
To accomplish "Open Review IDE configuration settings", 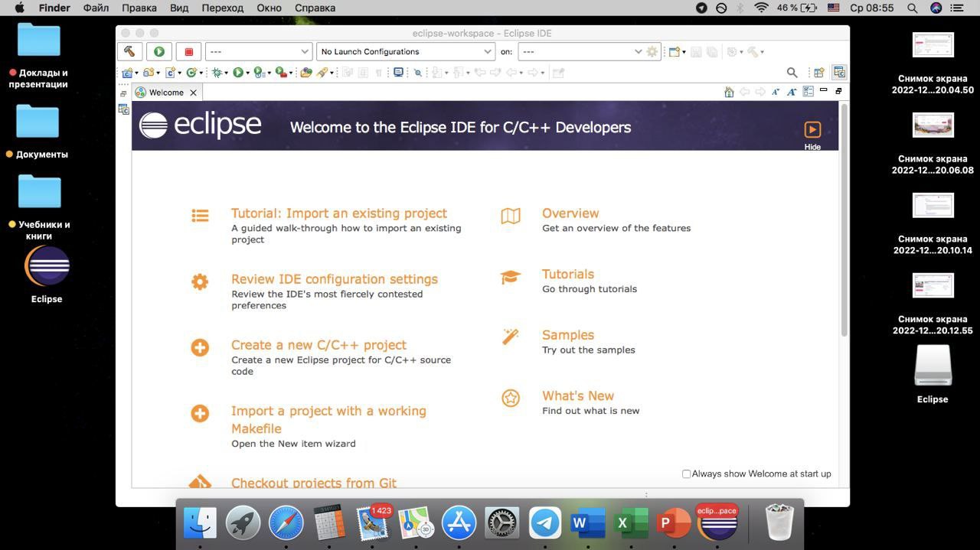I will (335, 279).
